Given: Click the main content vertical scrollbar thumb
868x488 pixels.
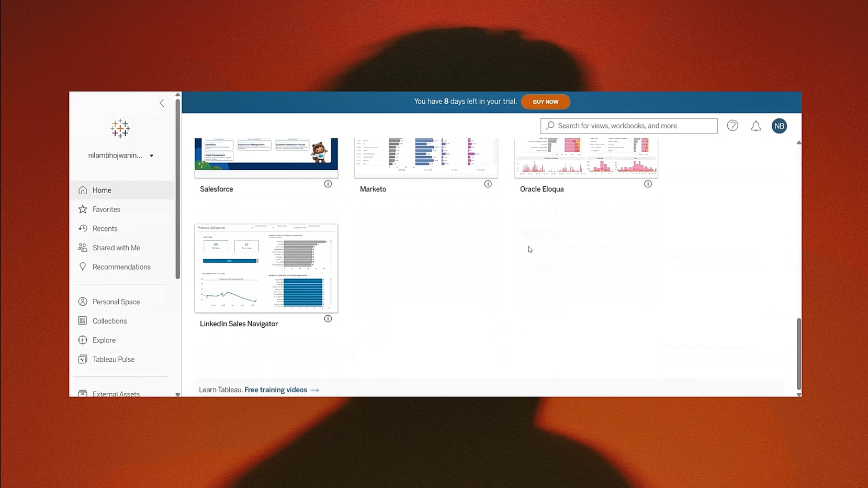Looking at the screenshot, I should [799, 354].
